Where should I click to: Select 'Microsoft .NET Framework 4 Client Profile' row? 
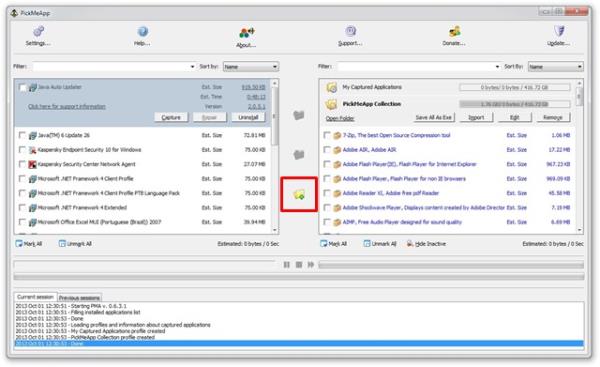[142, 179]
